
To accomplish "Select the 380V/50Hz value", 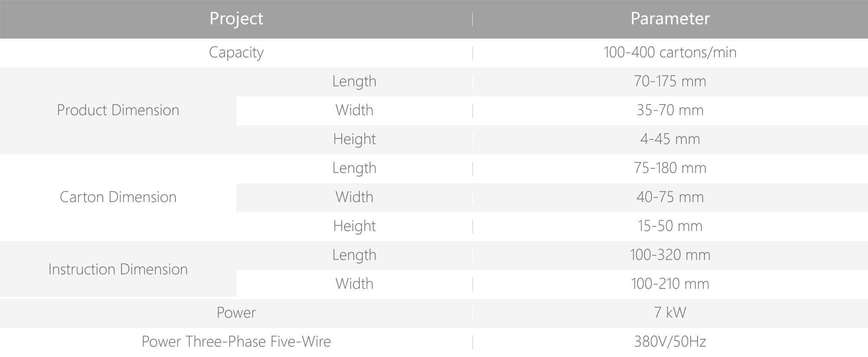I will click(670, 342).
